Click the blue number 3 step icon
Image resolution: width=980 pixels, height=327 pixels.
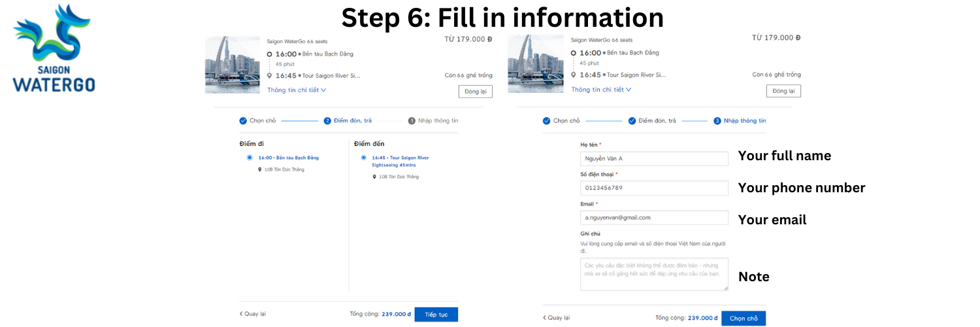[717, 121]
